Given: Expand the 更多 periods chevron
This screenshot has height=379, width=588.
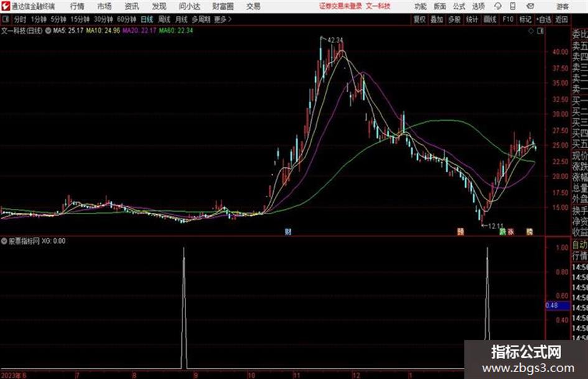Looking at the screenshot, I should pos(223,19).
